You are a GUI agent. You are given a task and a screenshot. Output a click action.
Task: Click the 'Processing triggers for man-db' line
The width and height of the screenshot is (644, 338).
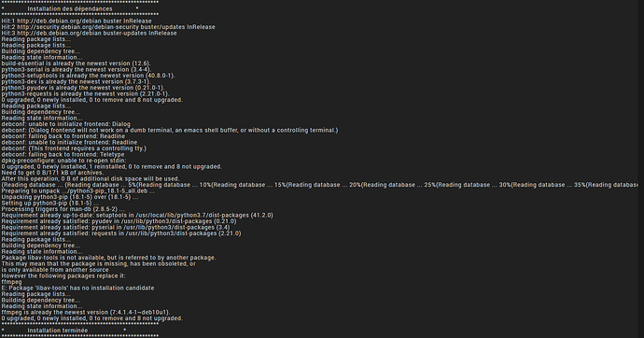click(63, 209)
